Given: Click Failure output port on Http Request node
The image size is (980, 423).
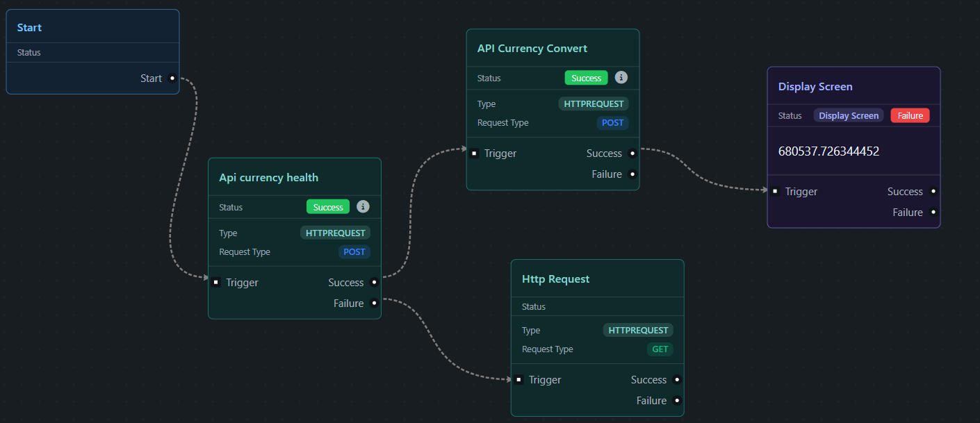Looking at the screenshot, I should [677, 400].
